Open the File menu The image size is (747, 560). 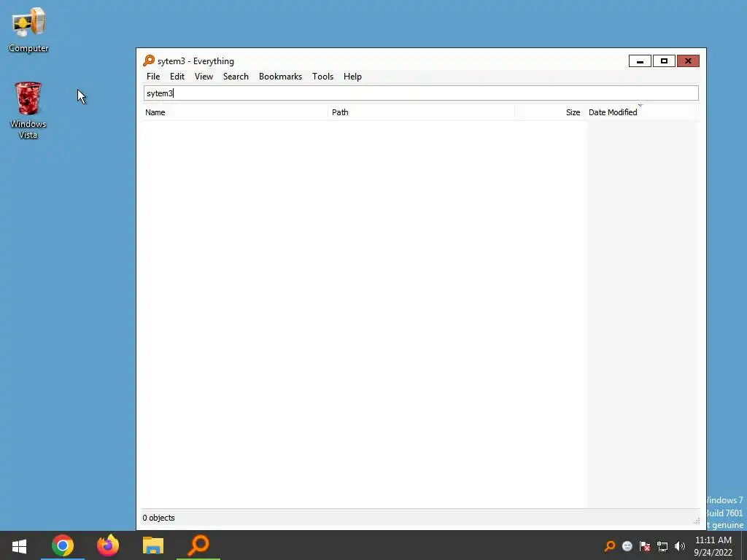tap(153, 76)
